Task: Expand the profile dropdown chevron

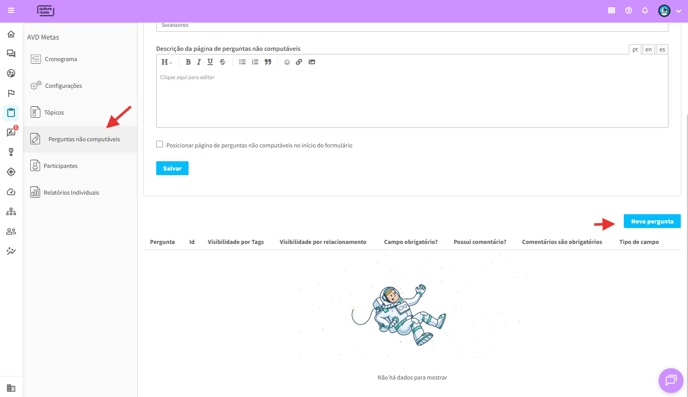Action: [678, 11]
